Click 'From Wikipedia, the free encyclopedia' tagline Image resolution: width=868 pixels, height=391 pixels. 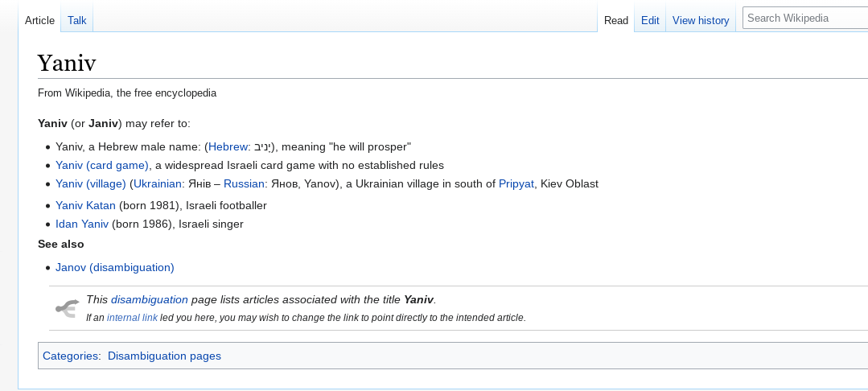click(127, 93)
